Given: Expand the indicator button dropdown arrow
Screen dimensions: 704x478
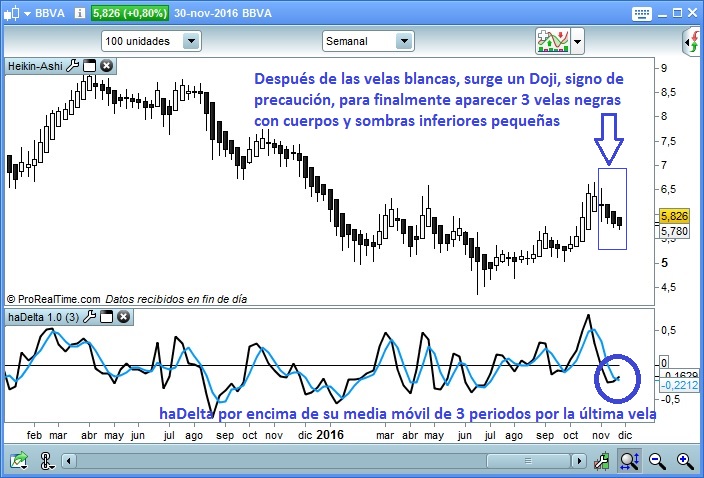Looking at the screenshot, I should pos(577,41).
